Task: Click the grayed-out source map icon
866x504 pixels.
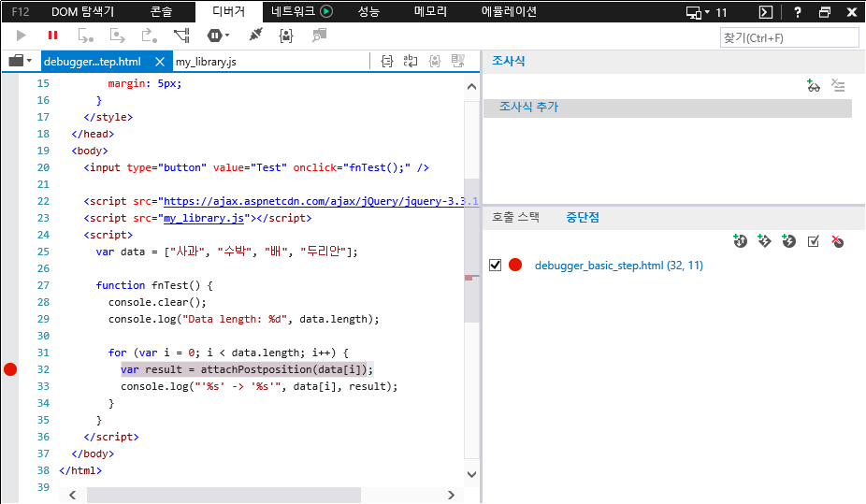Action: [x=435, y=62]
